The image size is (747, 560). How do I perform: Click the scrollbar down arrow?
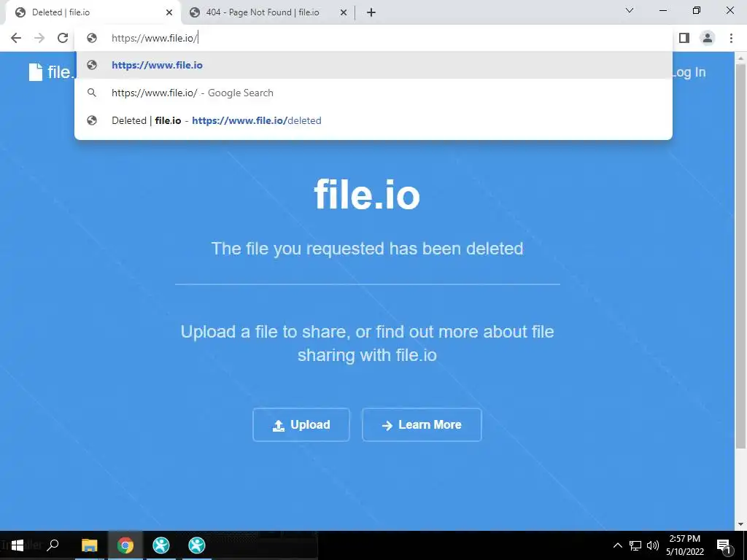pos(740,525)
